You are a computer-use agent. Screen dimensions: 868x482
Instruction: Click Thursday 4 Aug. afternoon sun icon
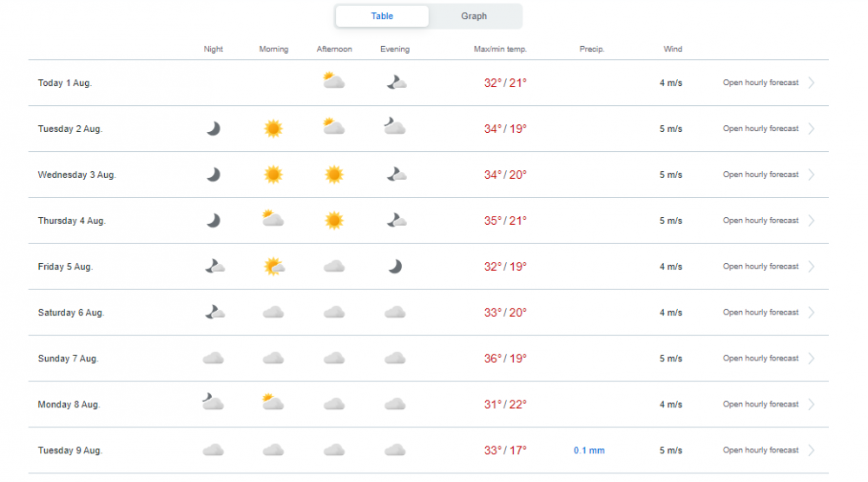(334, 221)
